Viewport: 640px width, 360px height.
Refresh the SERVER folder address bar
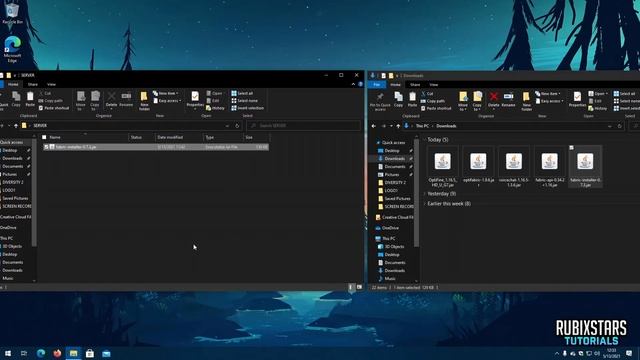coord(237,126)
